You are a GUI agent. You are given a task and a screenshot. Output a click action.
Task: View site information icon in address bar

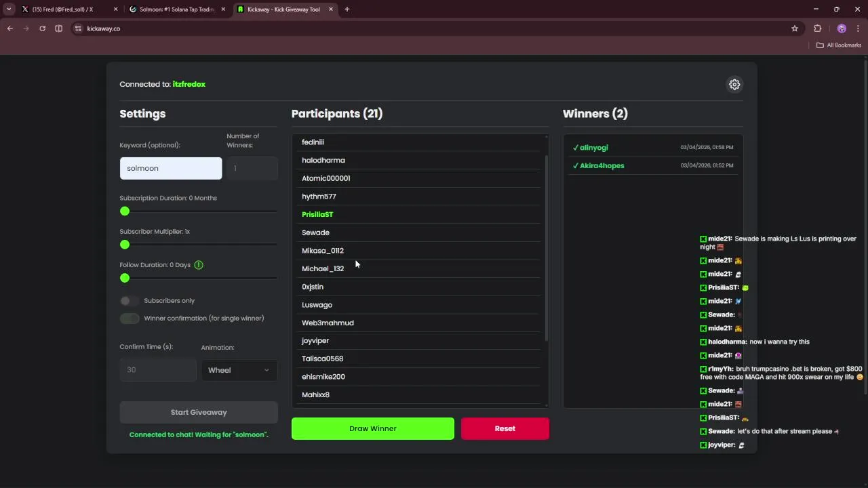pos(78,28)
